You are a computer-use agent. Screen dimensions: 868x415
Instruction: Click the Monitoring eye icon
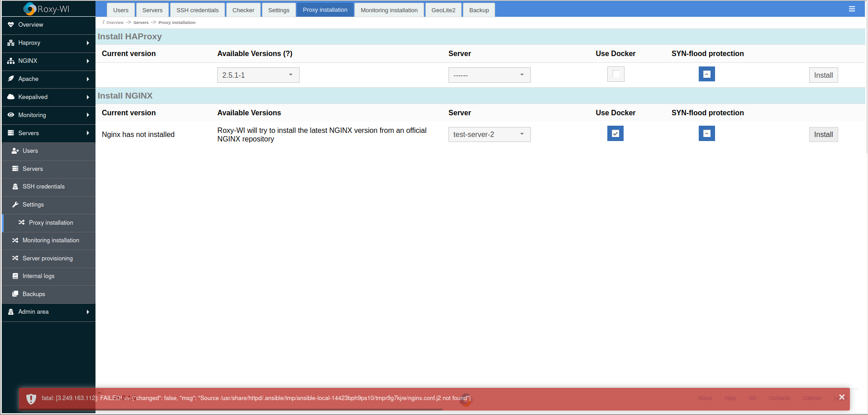coord(11,115)
